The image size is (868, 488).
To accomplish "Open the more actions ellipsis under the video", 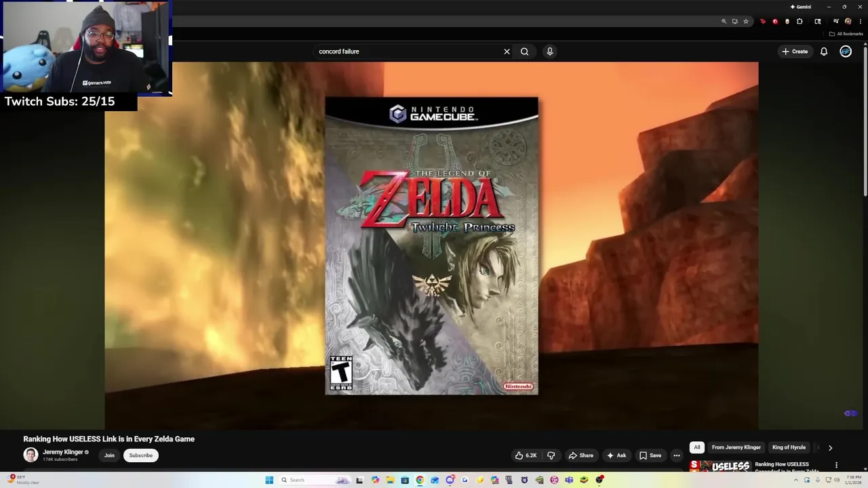I will (x=677, y=455).
